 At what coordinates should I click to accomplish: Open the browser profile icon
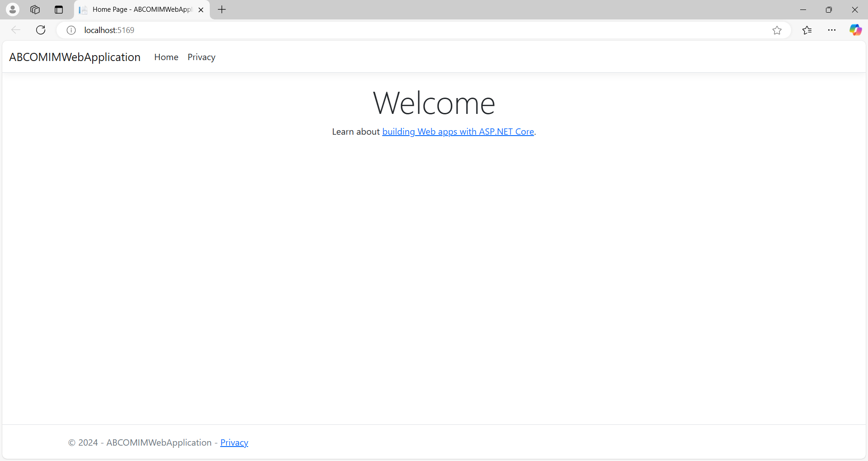13,9
